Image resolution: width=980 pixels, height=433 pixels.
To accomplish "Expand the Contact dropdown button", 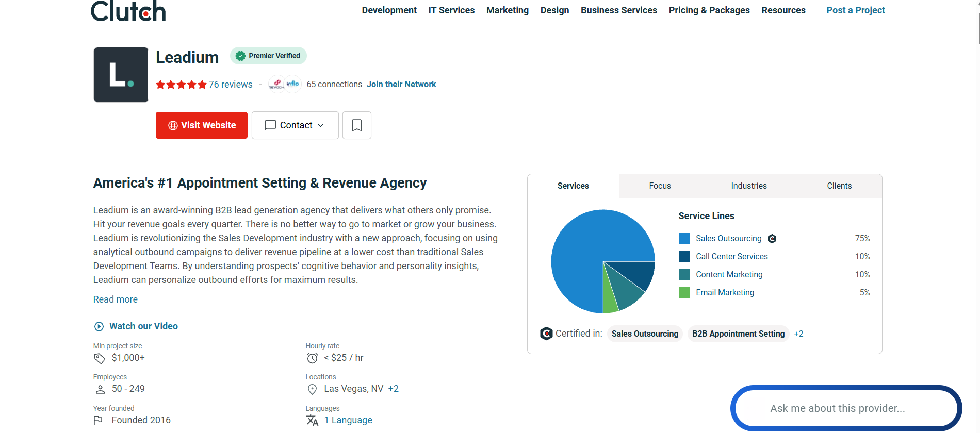I will (x=295, y=125).
